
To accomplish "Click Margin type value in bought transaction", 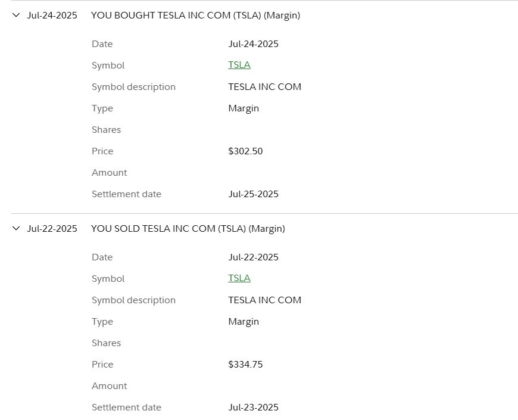I will (244, 108).
